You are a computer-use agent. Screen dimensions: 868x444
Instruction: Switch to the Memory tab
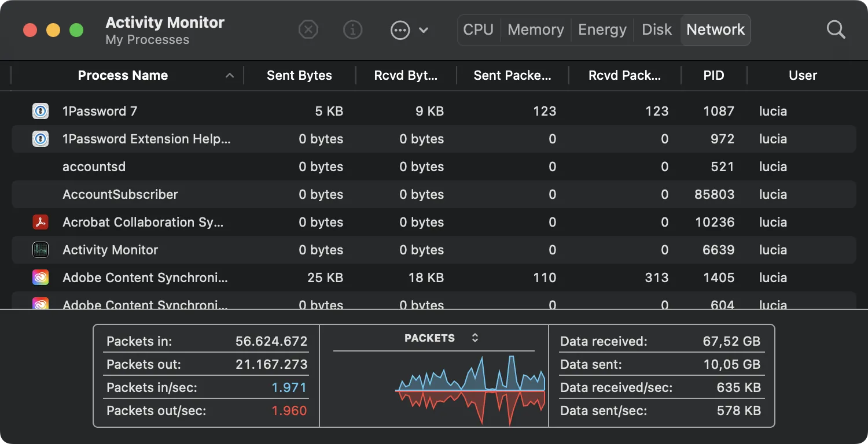tap(536, 29)
